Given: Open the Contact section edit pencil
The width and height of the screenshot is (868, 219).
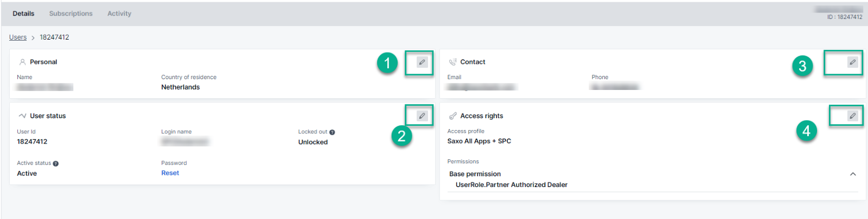Looking at the screenshot, I should pos(852,62).
